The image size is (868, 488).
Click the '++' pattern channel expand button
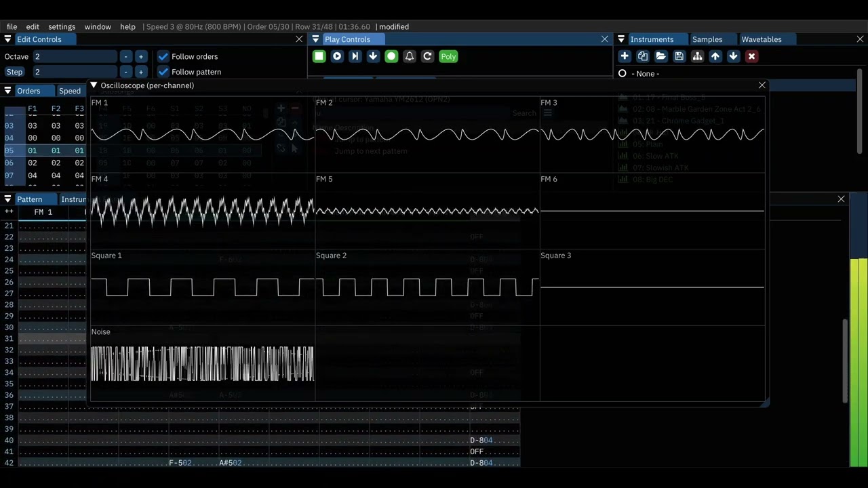[x=9, y=212]
